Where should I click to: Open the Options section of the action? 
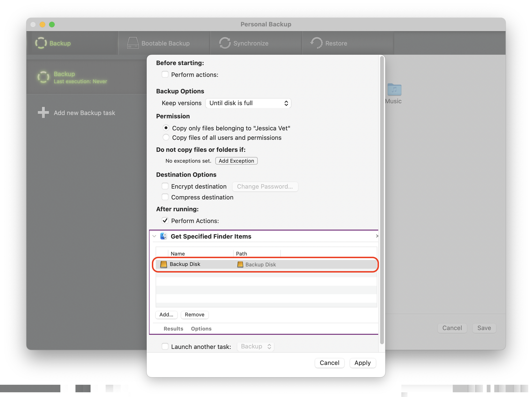tap(201, 329)
